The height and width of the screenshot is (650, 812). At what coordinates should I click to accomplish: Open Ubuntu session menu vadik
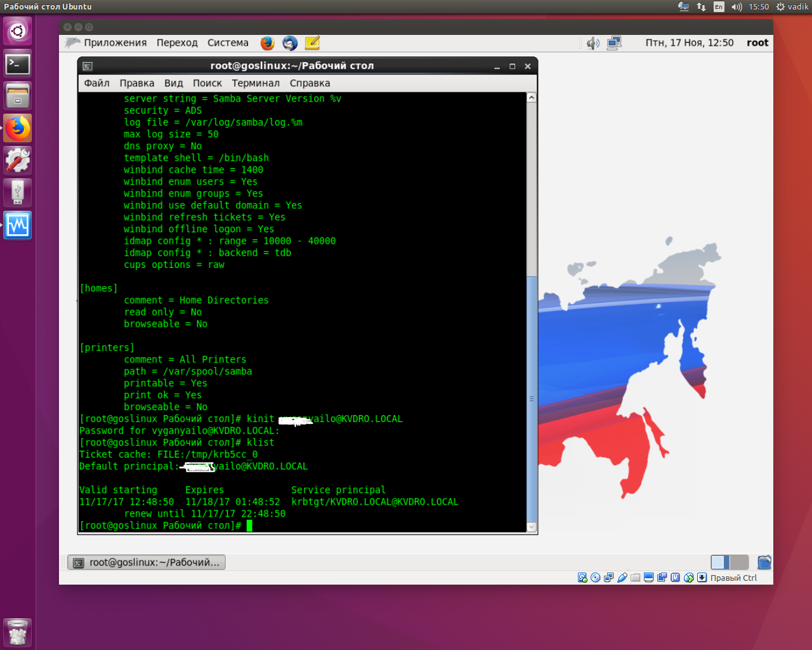(792, 7)
